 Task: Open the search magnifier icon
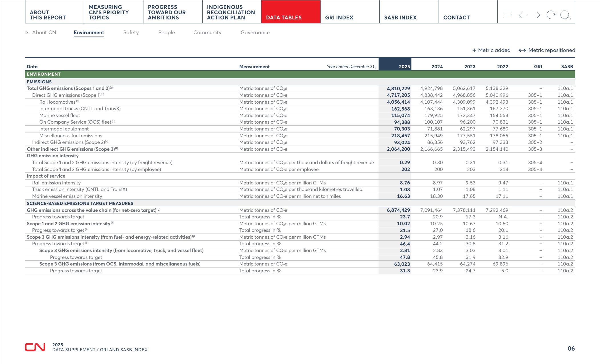(565, 15)
